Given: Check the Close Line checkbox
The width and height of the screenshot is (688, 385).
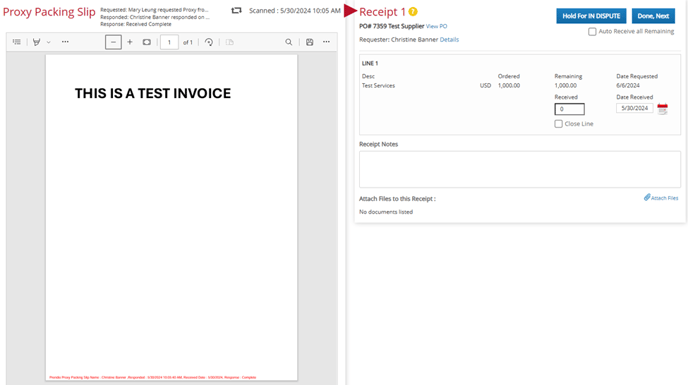Looking at the screenshot, I should pyautogui.click(x=558, y=124).
